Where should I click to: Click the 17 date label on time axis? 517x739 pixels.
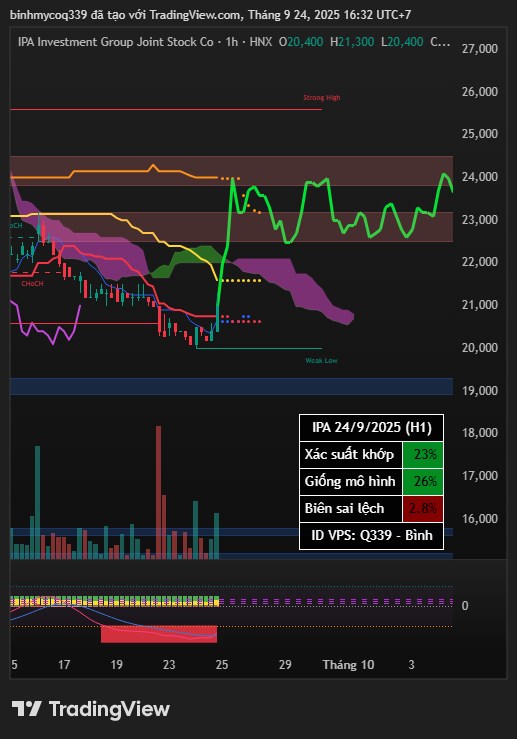[x=64, y=665]
